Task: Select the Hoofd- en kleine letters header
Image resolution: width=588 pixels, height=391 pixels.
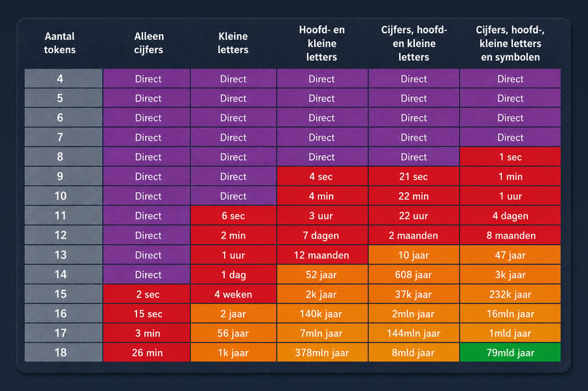Action: click(x=321, y=43)
